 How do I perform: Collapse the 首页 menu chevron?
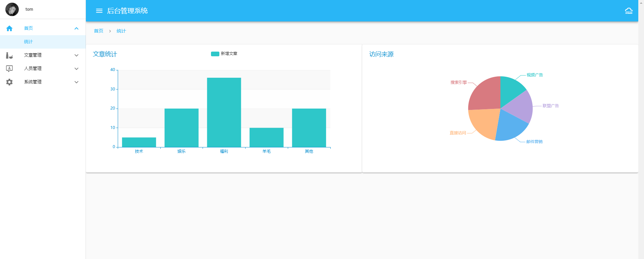(x=76, y=28)
